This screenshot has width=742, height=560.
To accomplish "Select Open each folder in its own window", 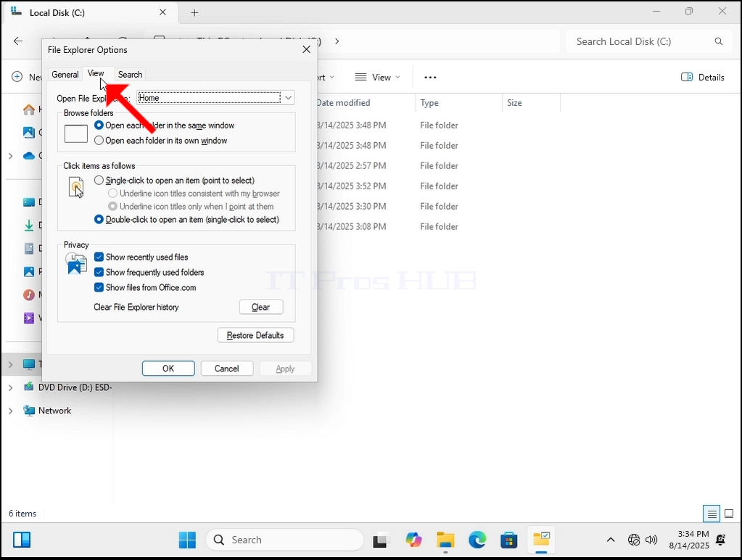I will 160,141.
